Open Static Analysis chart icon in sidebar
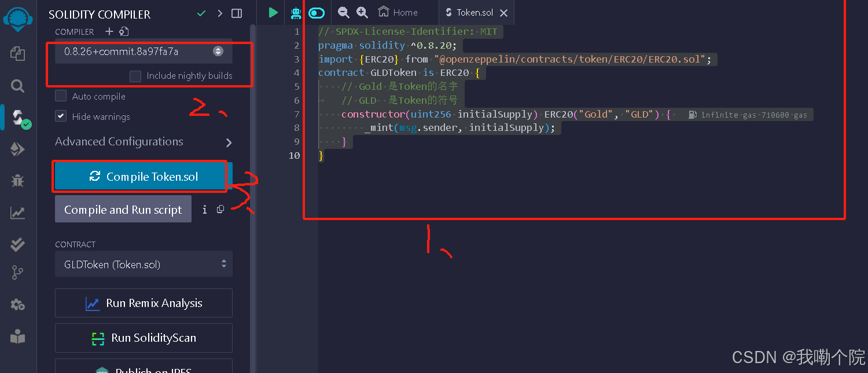The image size is (868, 373). click(x=18, y=213)
